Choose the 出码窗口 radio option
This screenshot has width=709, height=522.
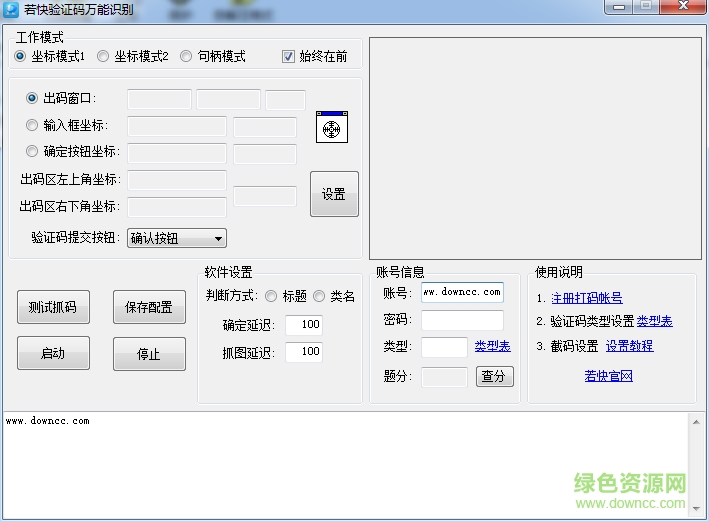click(32, 98)
